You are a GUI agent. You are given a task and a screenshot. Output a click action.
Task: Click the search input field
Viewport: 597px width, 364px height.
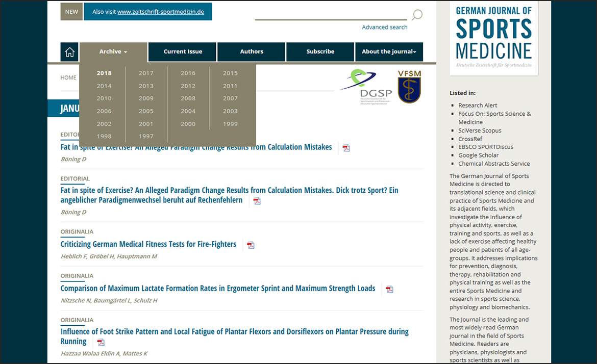(331, 14)
